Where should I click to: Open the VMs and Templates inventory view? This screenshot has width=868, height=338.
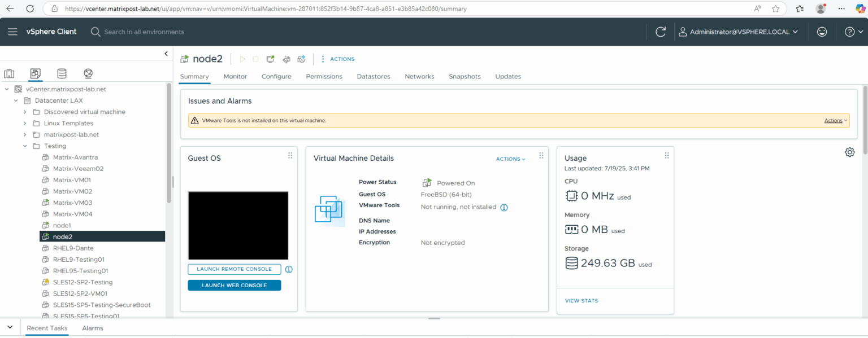pyautogui.click(x=35, y=73)
